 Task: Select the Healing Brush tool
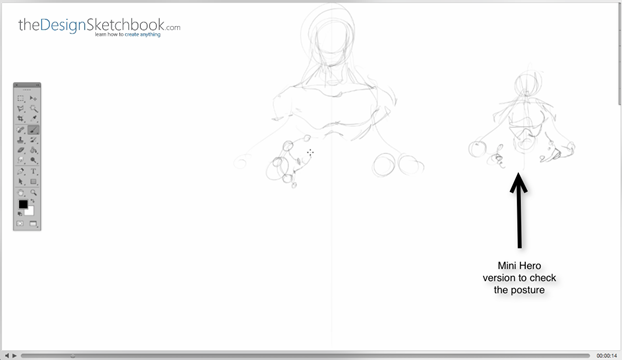tap(21, 130)
